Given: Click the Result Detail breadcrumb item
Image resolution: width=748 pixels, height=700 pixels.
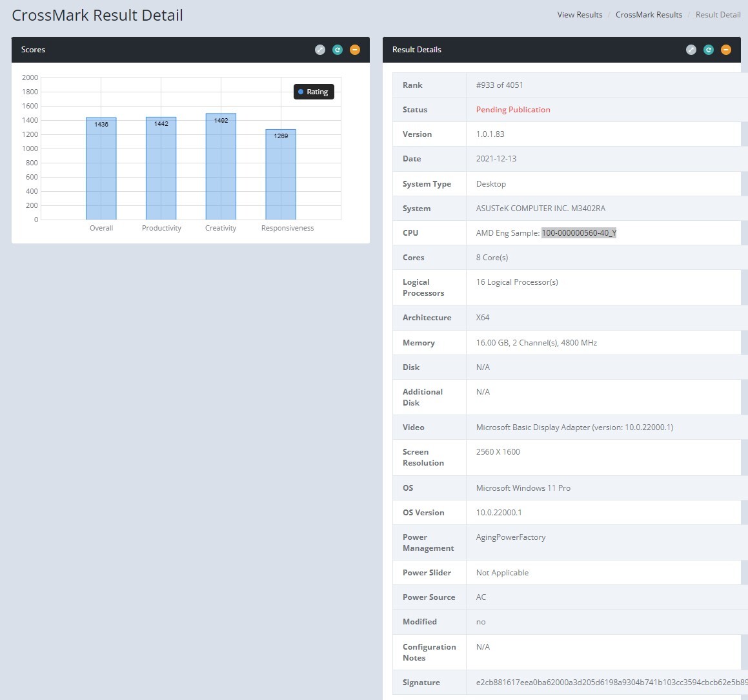Looking at the screenshot, I should (x=718, y=15).
